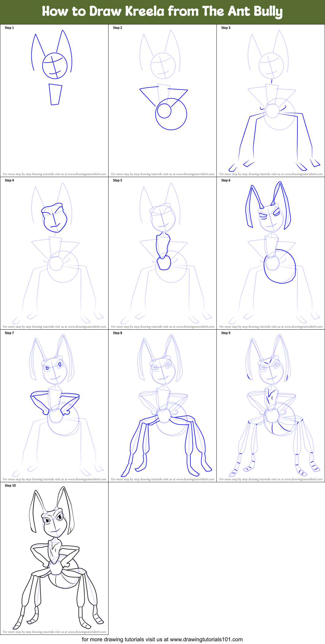Select the Step 6 antennae drawing
Viewport: 325px width, 644px height.
tap(271, 254)
